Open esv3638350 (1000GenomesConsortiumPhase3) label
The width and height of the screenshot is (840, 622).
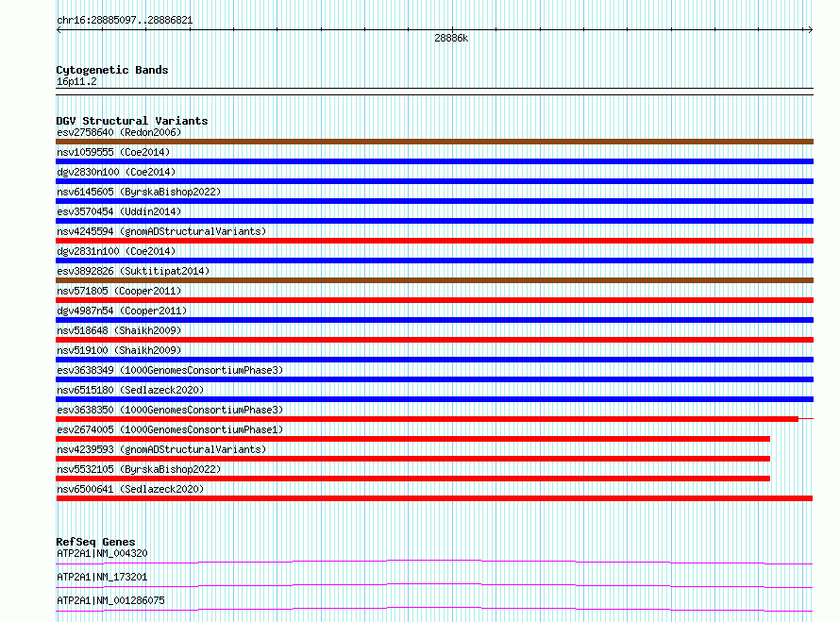point(170,410)
